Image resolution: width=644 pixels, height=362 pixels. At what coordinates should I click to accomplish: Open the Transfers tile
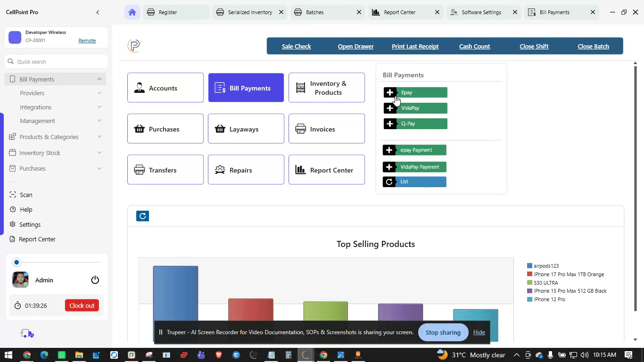click(165, 170)
